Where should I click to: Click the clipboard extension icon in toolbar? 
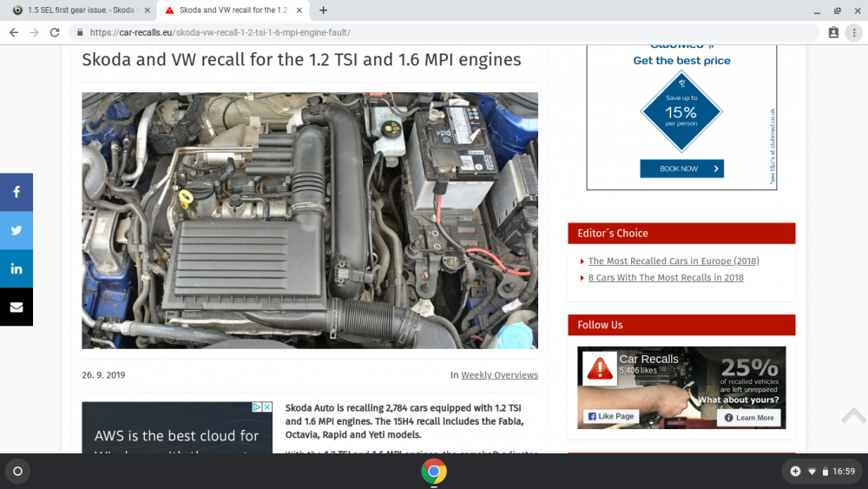click(x=833, y=33)
